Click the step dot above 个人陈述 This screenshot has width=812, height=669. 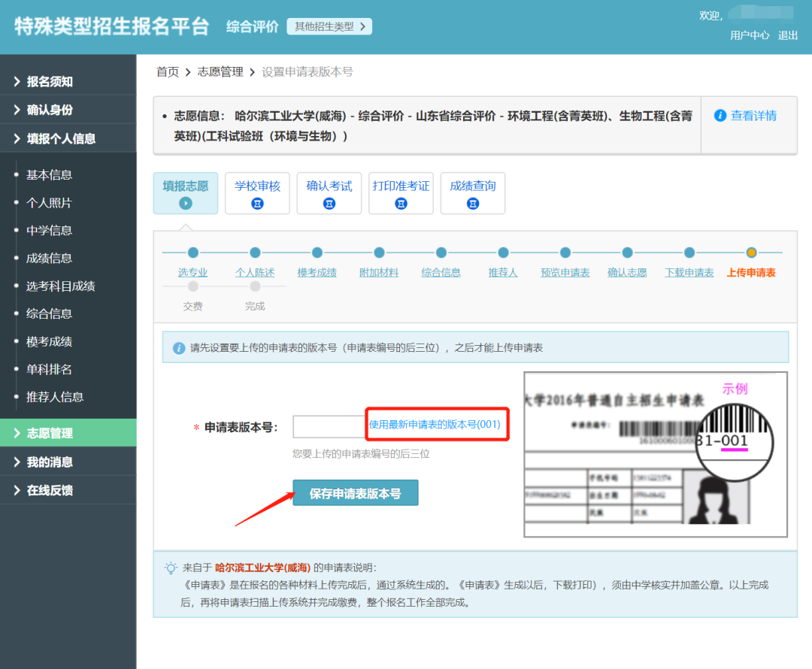click(x=256, y=253)
